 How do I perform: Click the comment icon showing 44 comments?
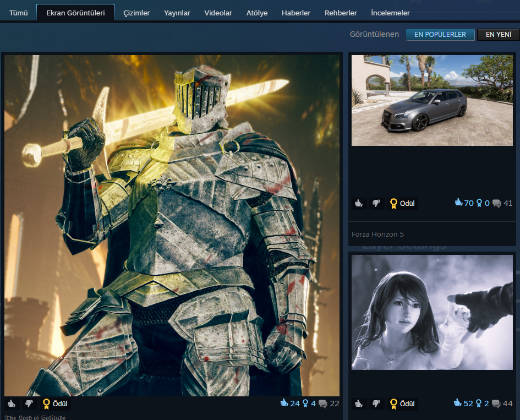[x=496, y=403]
